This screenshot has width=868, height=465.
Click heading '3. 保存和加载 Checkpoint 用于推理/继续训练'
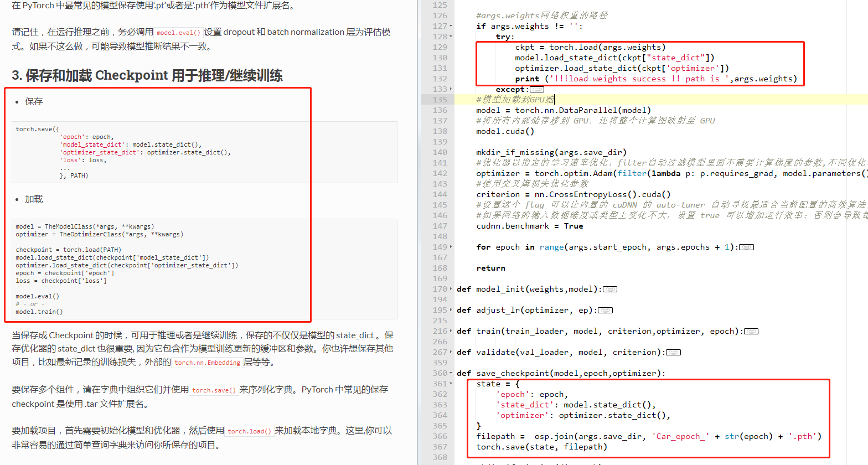coord(147,75)
